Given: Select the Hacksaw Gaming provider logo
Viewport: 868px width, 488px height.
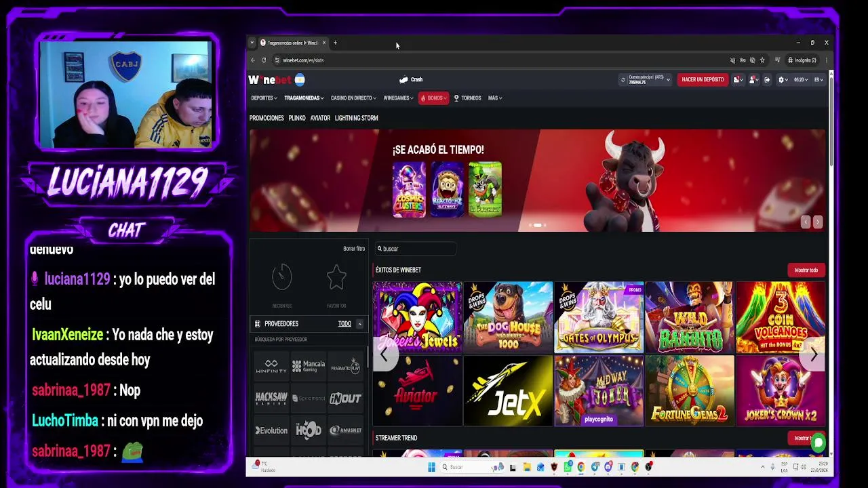Looking at the screenshot, I should tap(271, 398).
